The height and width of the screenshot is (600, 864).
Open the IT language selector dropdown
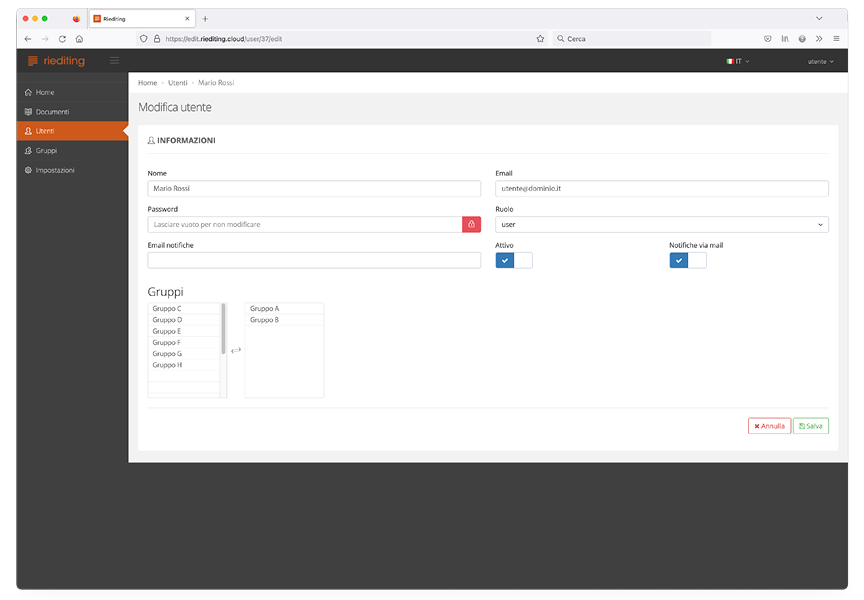[737, 62]
